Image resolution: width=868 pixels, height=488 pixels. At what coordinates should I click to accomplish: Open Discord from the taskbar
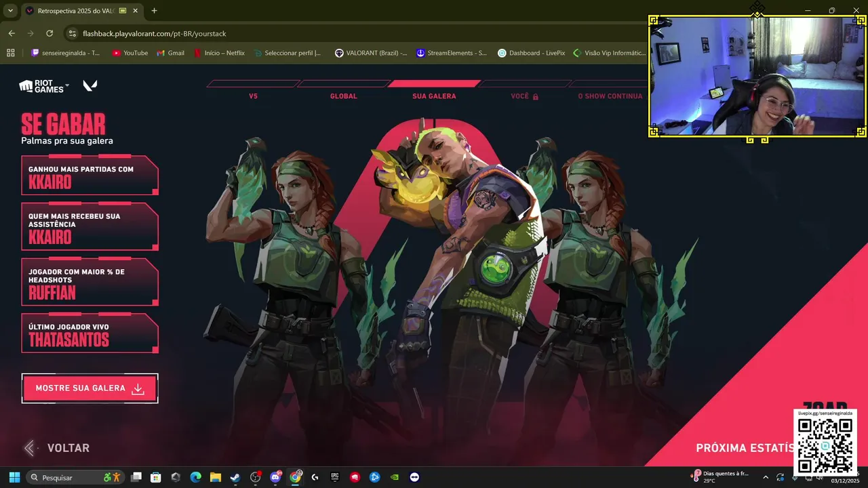point(275,477)
